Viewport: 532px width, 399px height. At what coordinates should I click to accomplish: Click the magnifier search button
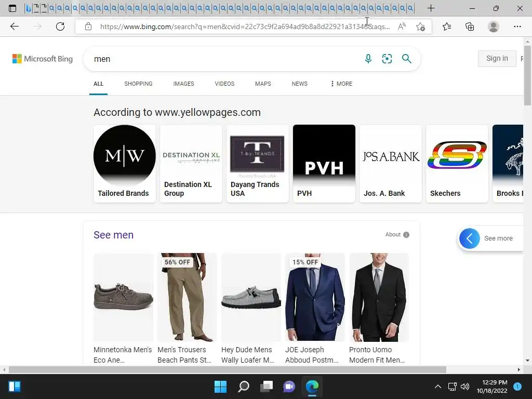(x=406, y=59)
